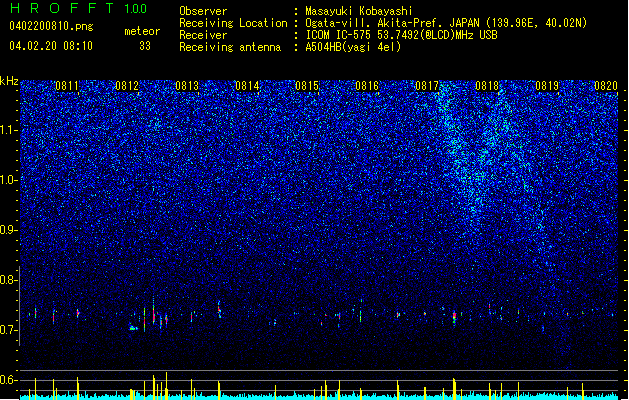Click the 0813 time marker
The height and width of the screenshot is (400, 629).
[x=187, y=86]
